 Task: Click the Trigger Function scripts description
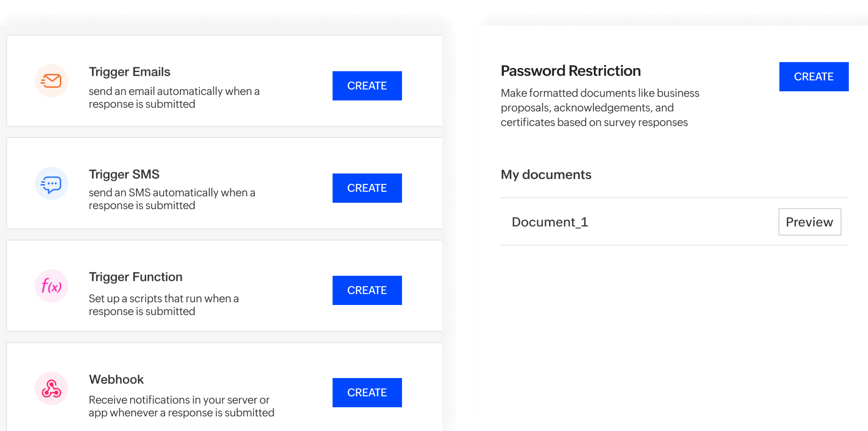click(164, 305)
